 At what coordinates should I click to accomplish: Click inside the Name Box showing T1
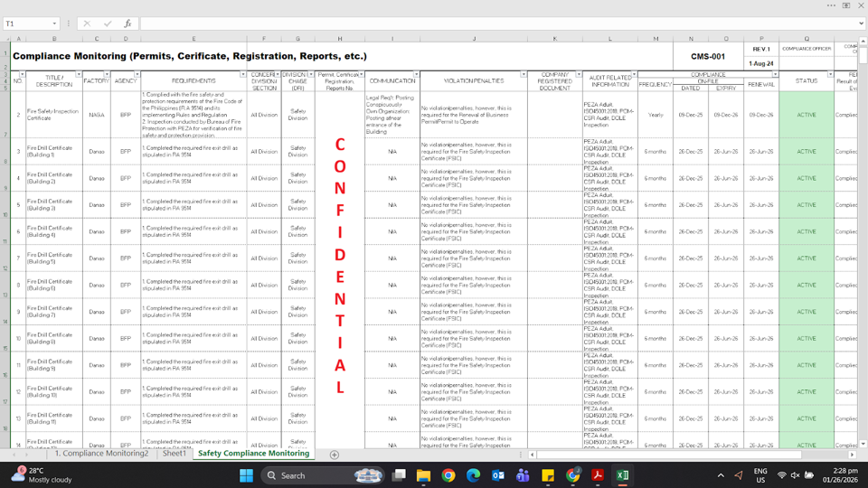click(x=27, y=23)
